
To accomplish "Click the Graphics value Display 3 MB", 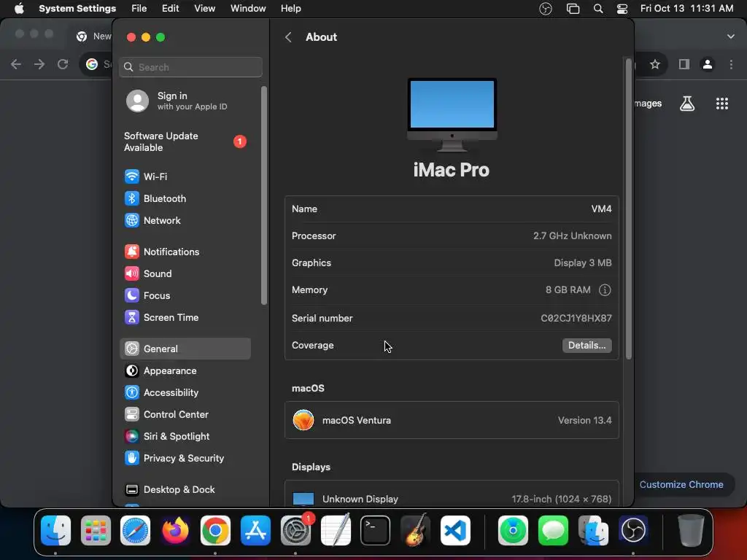I will coord(583,263).
